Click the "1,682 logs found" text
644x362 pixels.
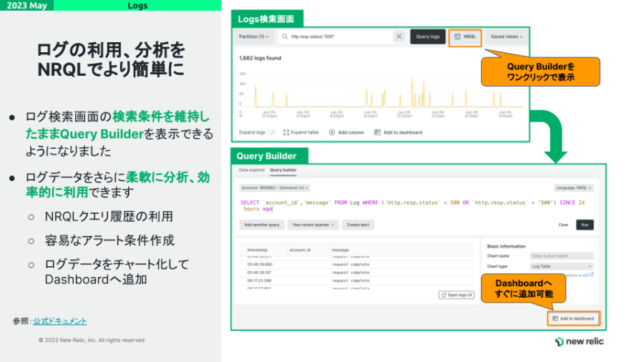coord(260,58)
